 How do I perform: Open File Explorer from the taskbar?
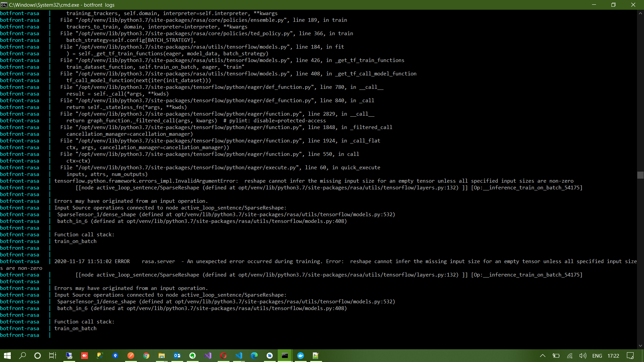[x=162, y=356]
